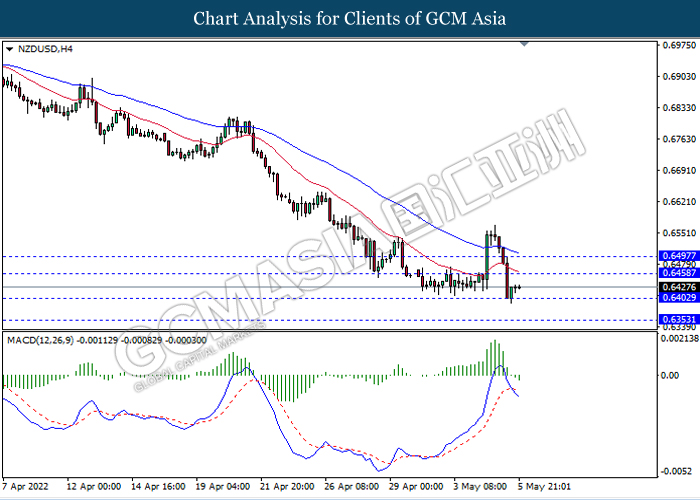Click the 0.67630 price axis value
The width and height of the screenshot is (700, 500).
(x=679, y=139)
